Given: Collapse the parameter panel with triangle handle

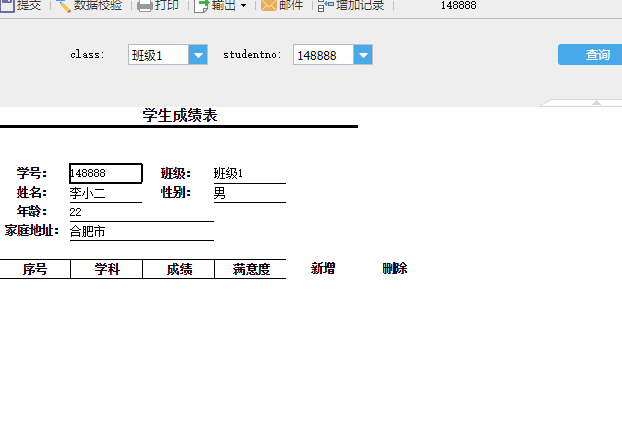Looking at the screenshot, I should tap(596, 103).
